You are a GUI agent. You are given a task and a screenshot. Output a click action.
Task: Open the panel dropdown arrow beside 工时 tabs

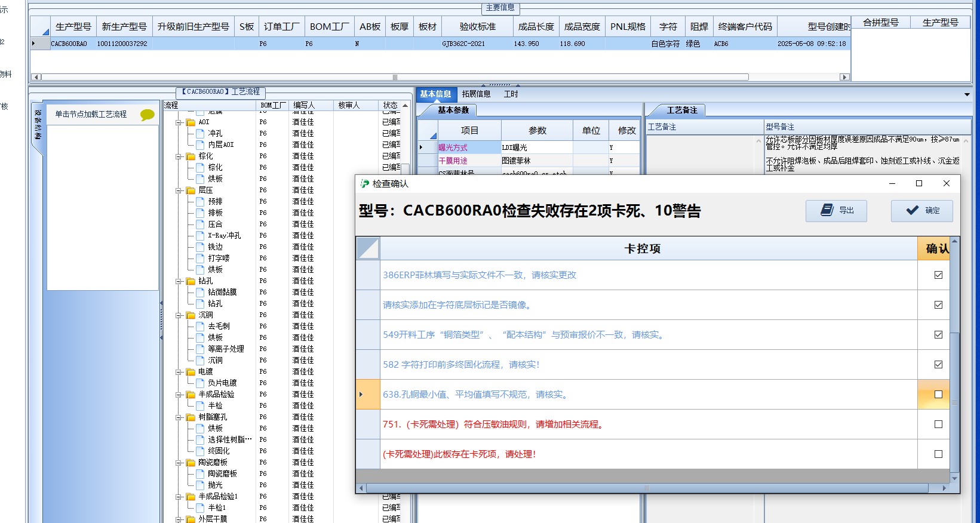[967, 95]
